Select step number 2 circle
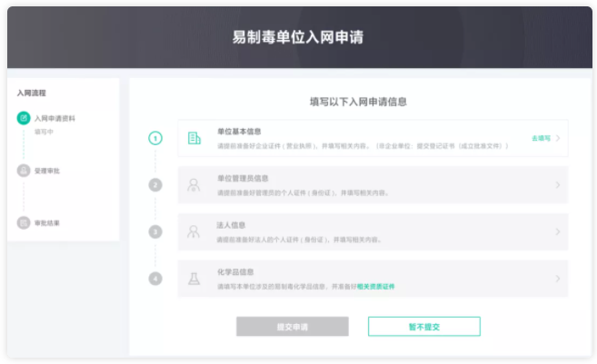The width and height of the screenshot is (597, 364). point(155,185)
